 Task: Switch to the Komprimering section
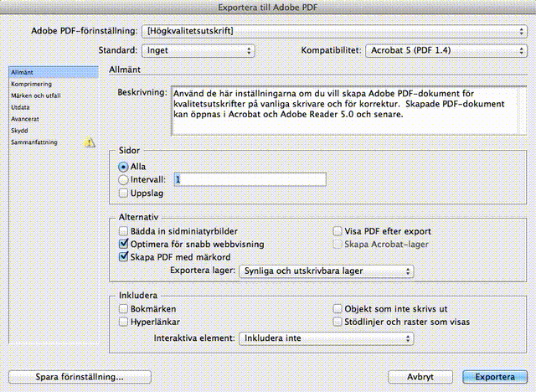click(54, 84)
